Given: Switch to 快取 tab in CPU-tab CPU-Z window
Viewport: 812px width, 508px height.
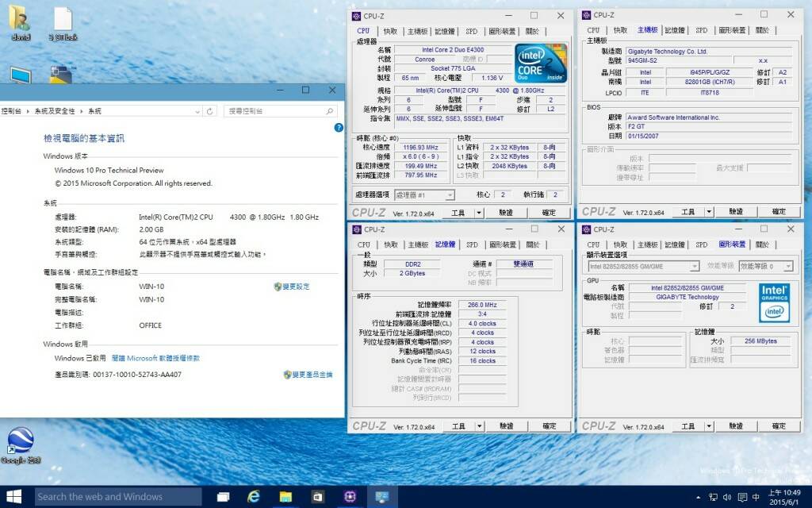Looking at the screenshot, I should click(390, 31).
